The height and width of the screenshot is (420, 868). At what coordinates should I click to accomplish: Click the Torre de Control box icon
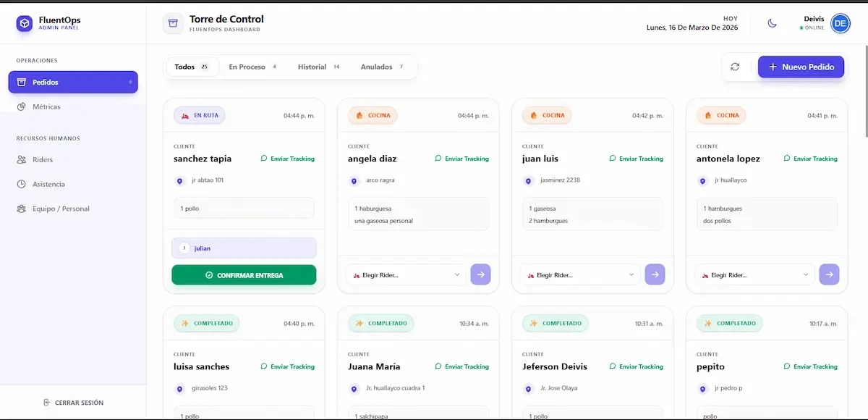172,23
